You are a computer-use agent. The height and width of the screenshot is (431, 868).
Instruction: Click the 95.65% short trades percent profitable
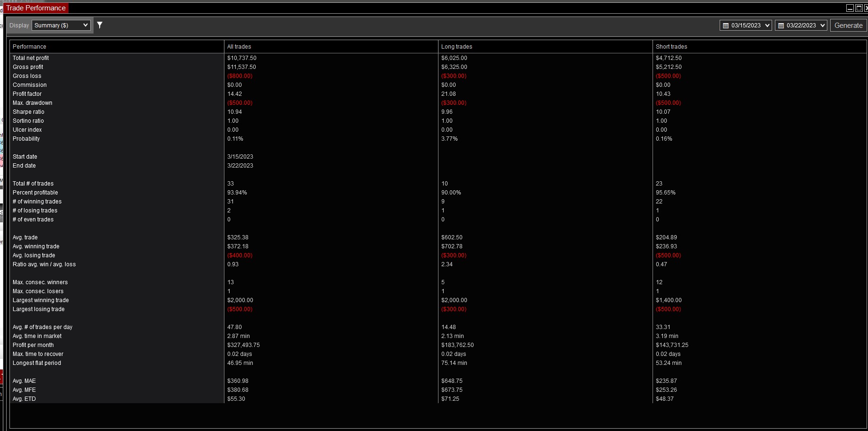[x=666, y=193]
